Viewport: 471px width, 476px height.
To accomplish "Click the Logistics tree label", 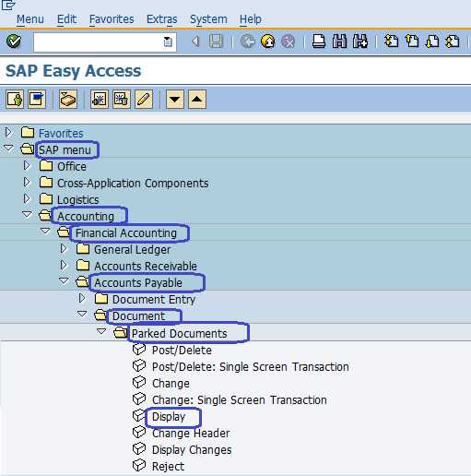I will pos(78,200).
